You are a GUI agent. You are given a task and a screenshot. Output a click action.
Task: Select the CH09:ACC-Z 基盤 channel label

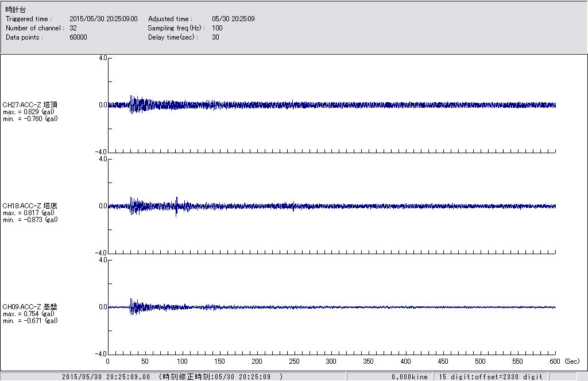(30, 307)
